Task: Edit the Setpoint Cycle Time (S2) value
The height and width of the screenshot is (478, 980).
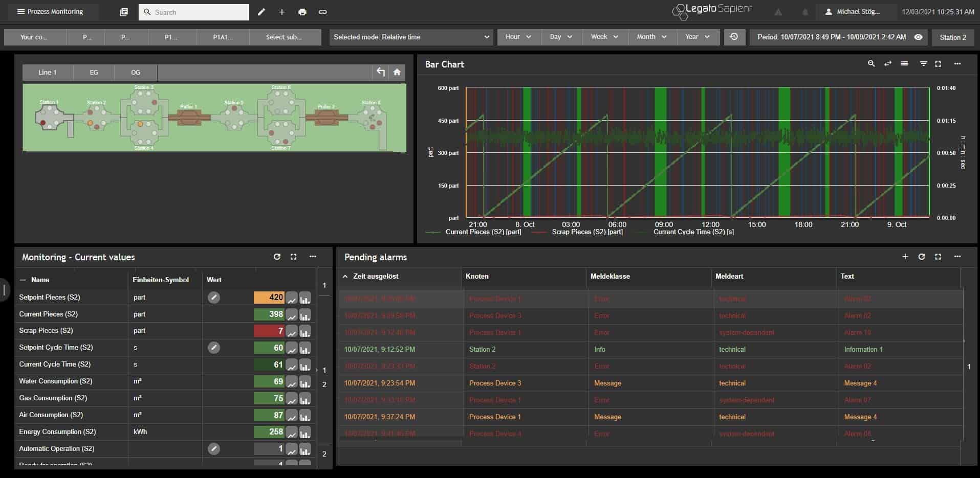Action: coord(214,348)
